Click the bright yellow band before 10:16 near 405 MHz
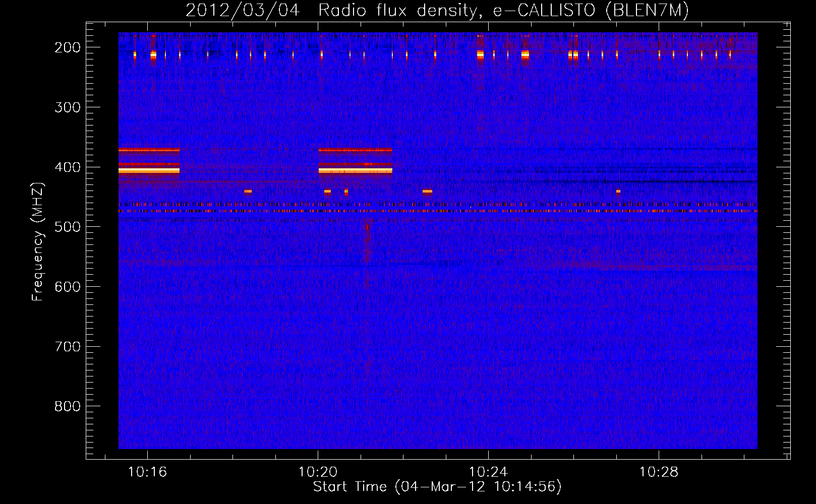 (x=149, y=171)
